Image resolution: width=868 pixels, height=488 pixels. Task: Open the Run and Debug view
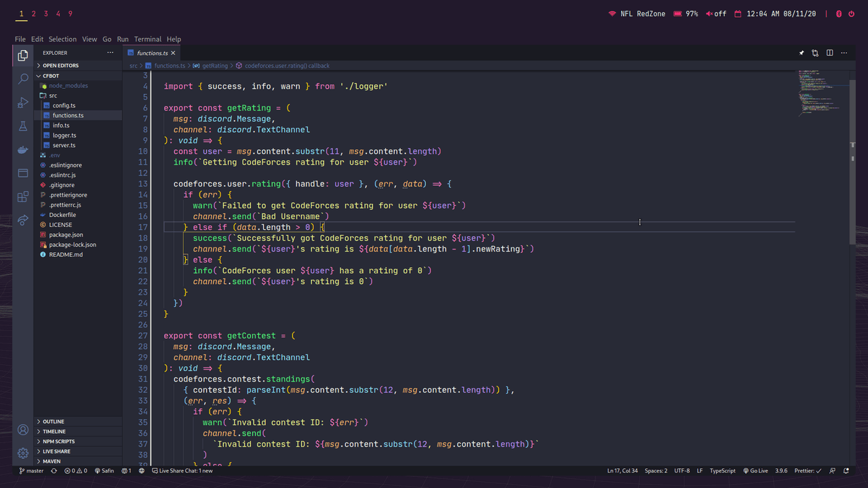coord(23,102)
